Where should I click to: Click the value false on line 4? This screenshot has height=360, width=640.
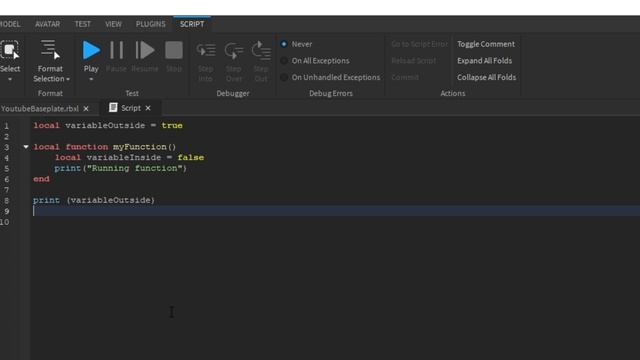[x=191, y=158]
